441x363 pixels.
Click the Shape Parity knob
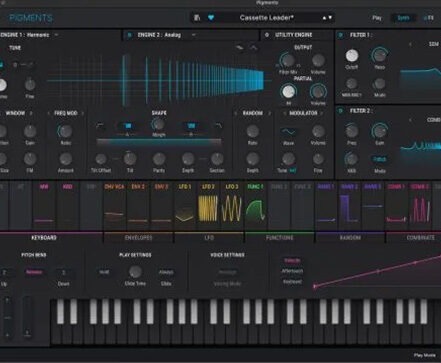(159, 159)
